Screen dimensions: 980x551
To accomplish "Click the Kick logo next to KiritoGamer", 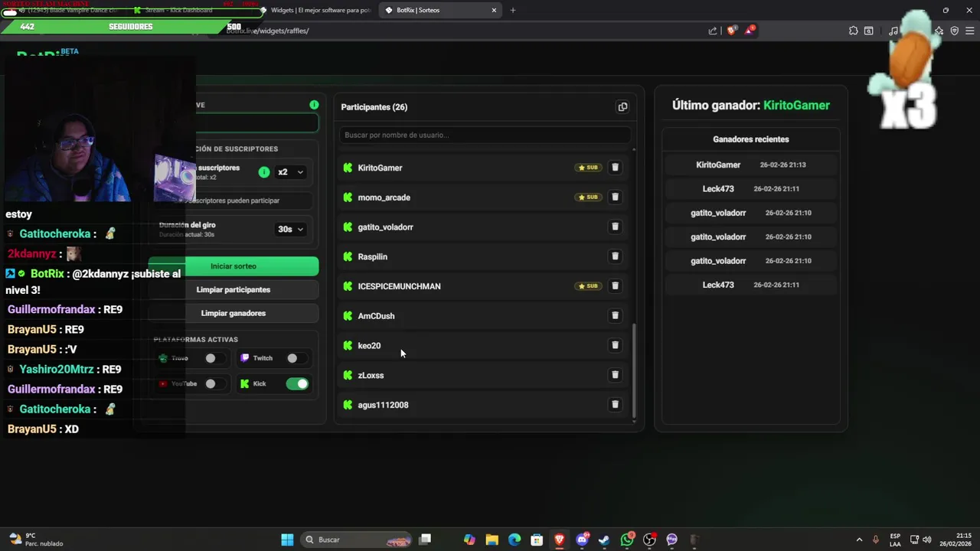I will coord(348,168).
